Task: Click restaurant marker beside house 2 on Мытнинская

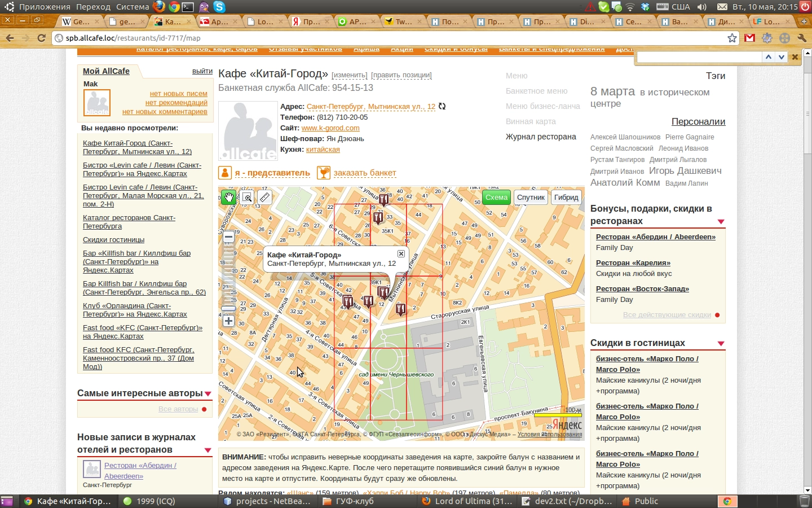Action: [x=400, y=309]
